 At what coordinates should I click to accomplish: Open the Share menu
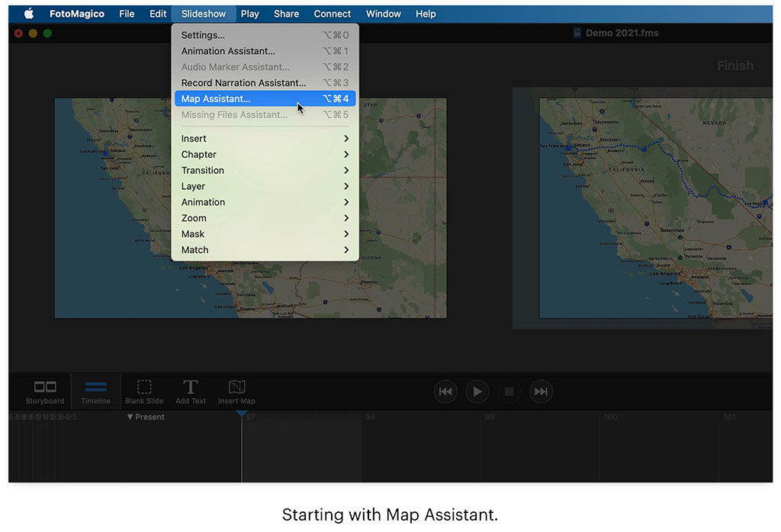[x=287, y=14]
